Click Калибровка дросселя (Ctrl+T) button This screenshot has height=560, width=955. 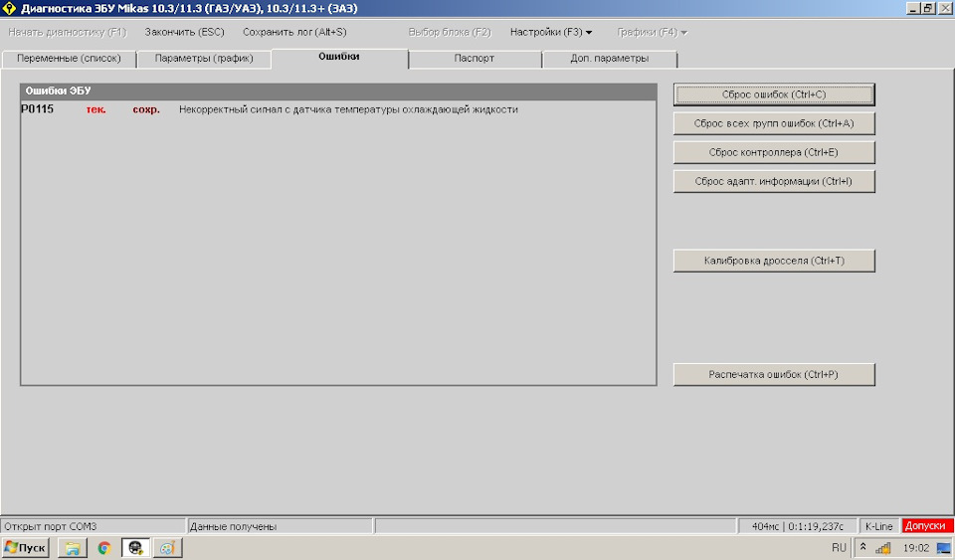[x=774, y=261]
